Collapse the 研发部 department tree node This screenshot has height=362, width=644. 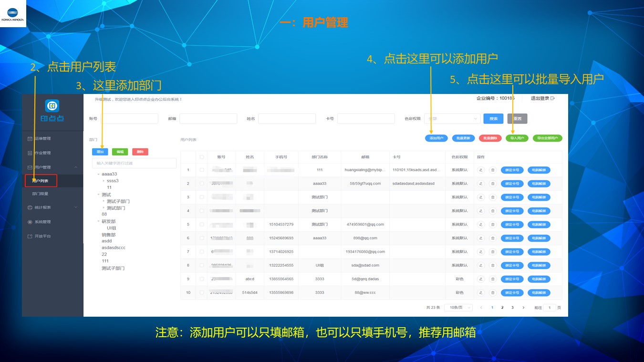(x=97, y=221)
